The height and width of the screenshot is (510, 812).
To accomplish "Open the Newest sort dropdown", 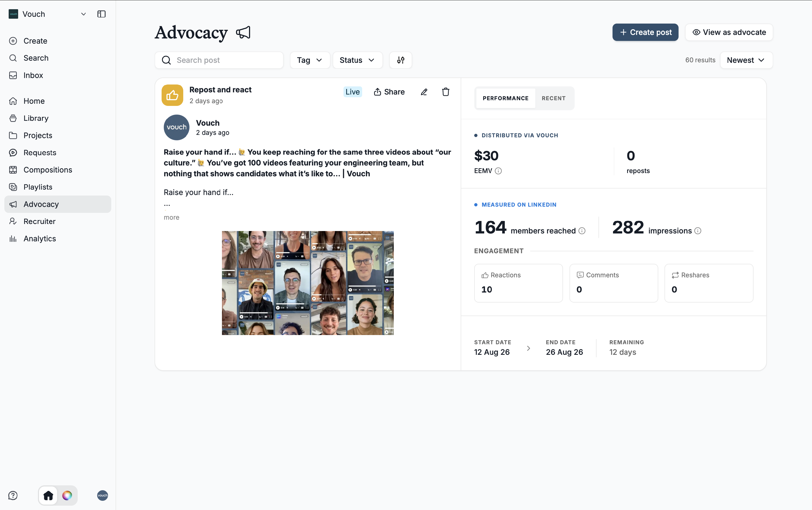I will pyautogui.click(x=746, y=60).
